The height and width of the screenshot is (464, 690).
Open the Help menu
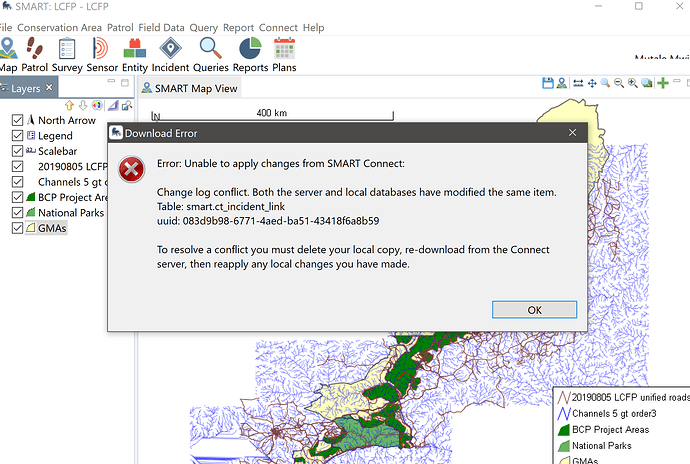click(313, 27)
